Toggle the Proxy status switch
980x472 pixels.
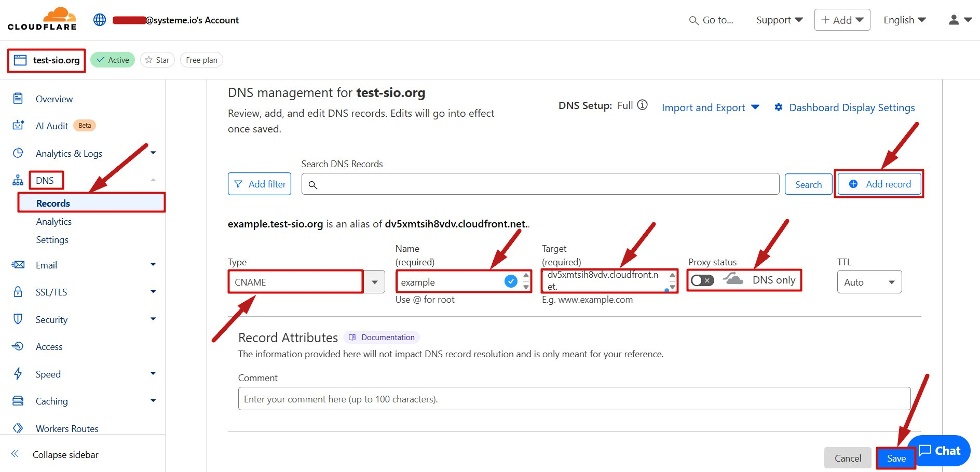[702, 280]
